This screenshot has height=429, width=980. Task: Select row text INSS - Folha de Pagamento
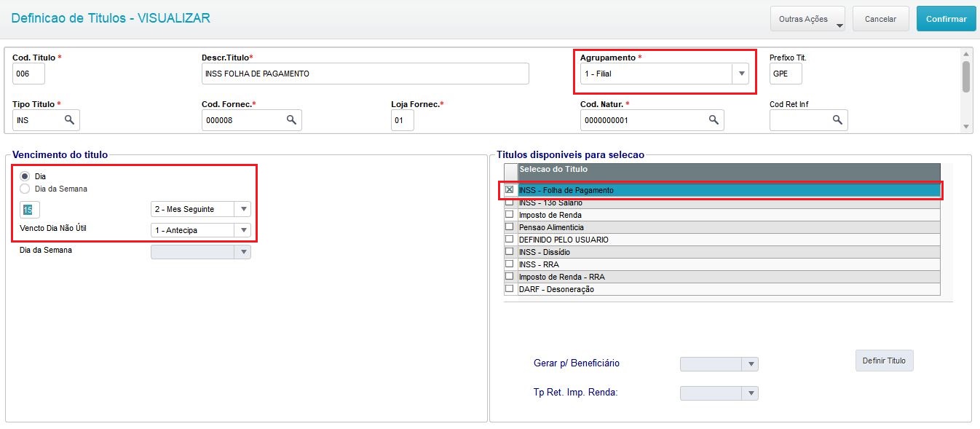coord(566,190)
